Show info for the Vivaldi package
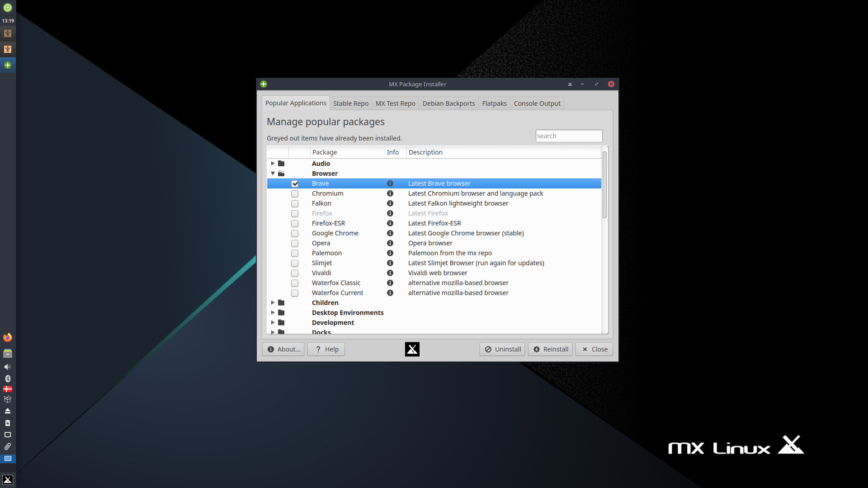 (390, 273)
